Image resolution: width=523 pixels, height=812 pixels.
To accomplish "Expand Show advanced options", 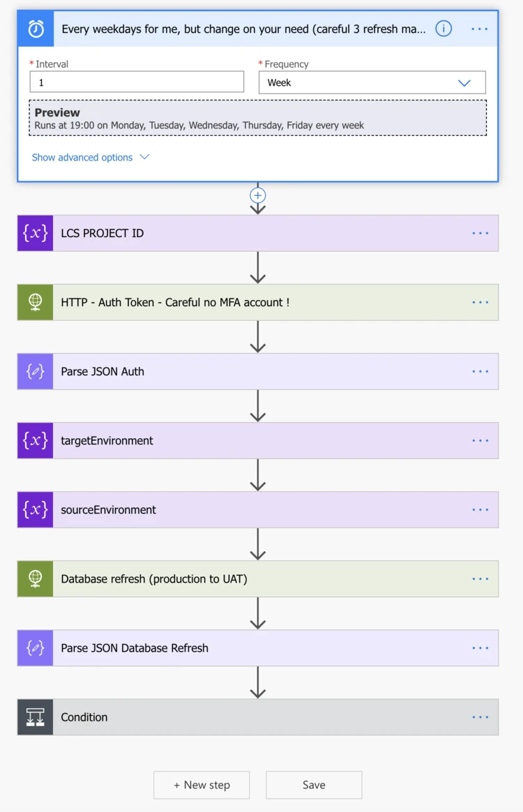I will 91,158.
